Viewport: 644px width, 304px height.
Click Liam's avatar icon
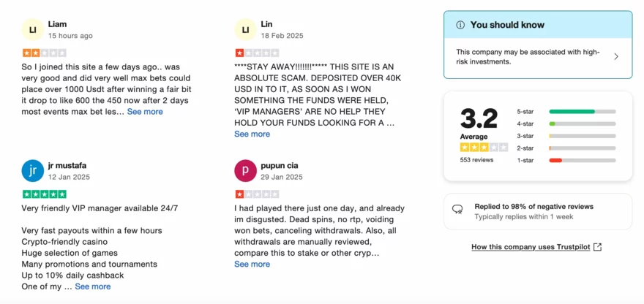click(x=33, y=29)
